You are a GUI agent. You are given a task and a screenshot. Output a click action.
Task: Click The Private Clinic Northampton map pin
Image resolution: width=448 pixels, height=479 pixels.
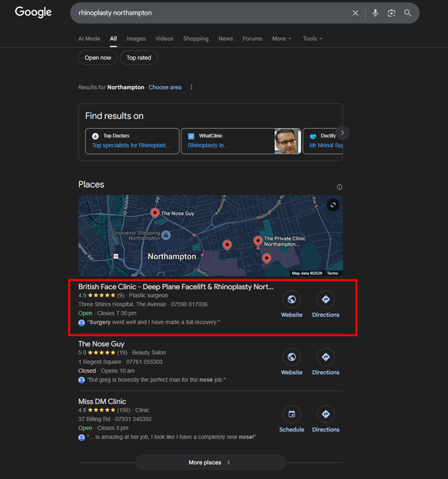pos(258,241)
